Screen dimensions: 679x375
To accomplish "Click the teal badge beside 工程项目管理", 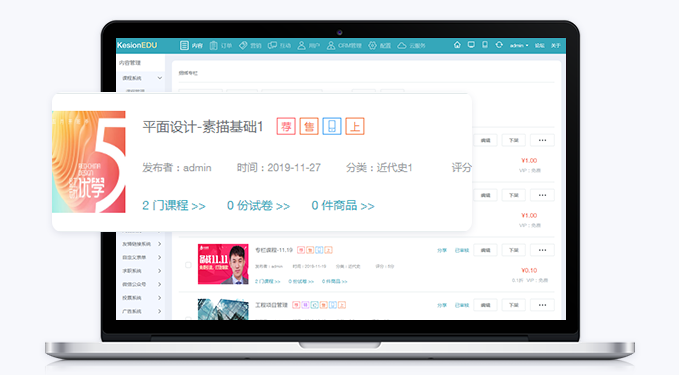I will click(314, 305).
